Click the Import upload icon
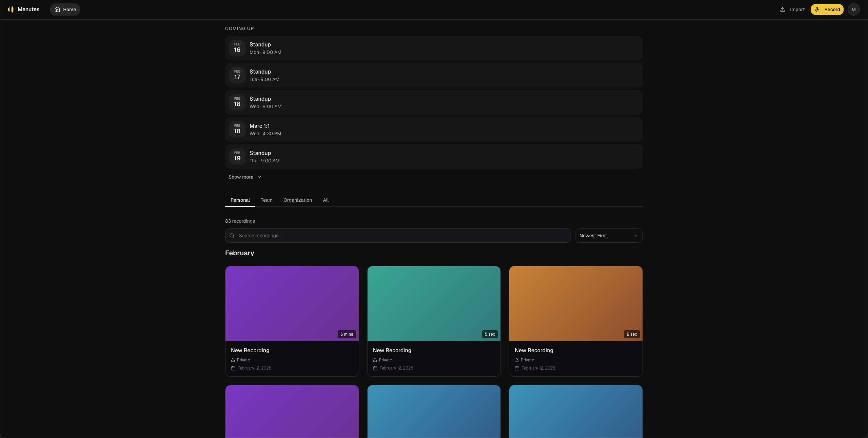Image resolution: width=868 pixels, height=438 pixels. pos(783,9)
